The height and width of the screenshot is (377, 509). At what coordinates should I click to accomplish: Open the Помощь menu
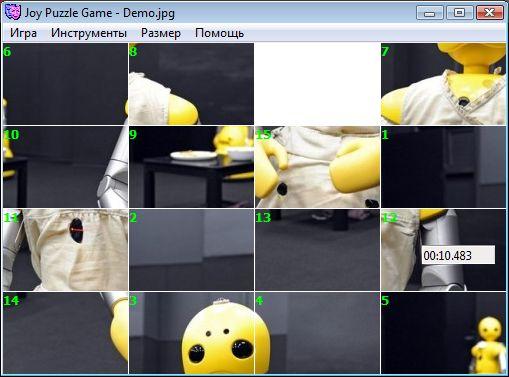tap(219, 33)
